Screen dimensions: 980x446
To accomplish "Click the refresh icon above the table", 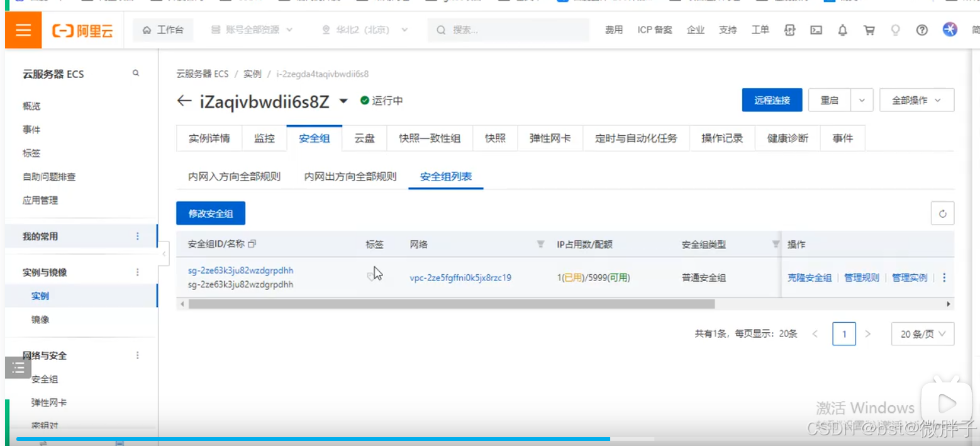I will (x=942, y=213).
